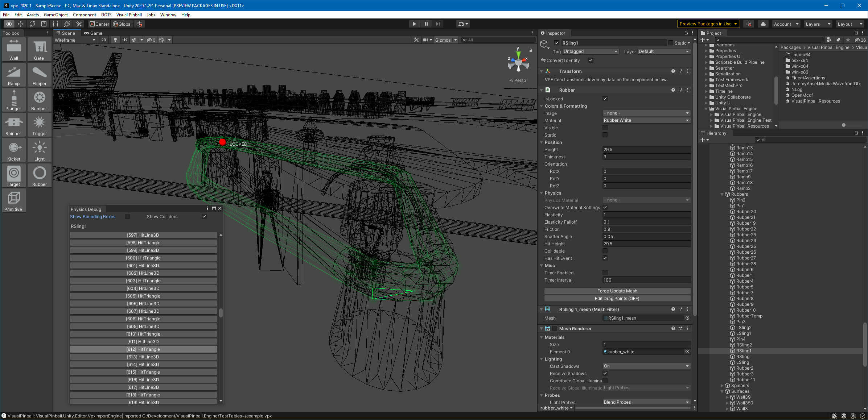Activate the Move tool in toolbar

[21, 24]
